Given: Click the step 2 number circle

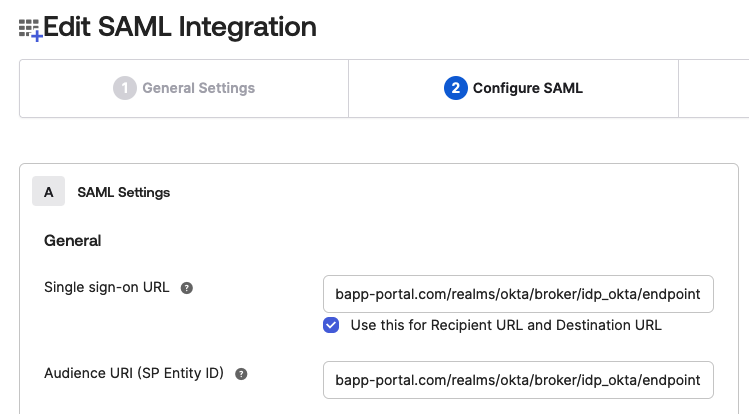Looking at the screenshot, I should [x=456, y=88].
